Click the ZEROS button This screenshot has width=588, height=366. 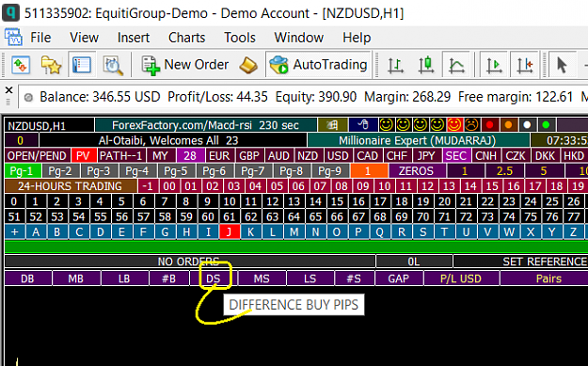[x=417, y=171]
